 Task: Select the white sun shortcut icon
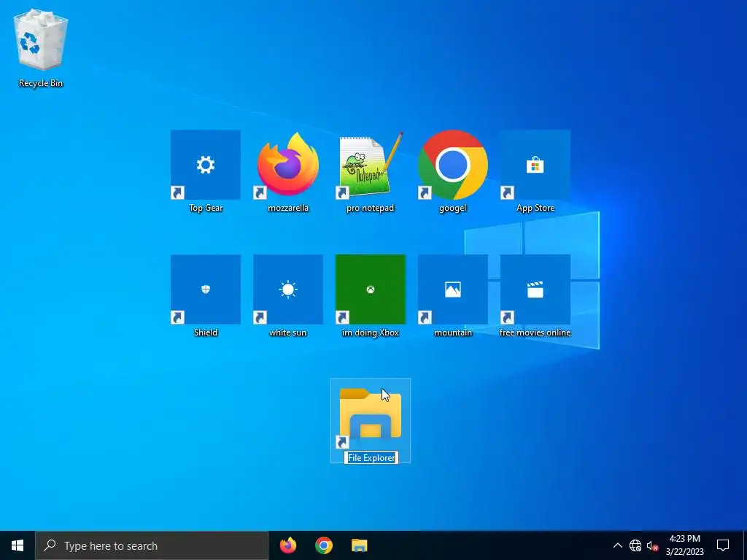[x=287, y=289]
